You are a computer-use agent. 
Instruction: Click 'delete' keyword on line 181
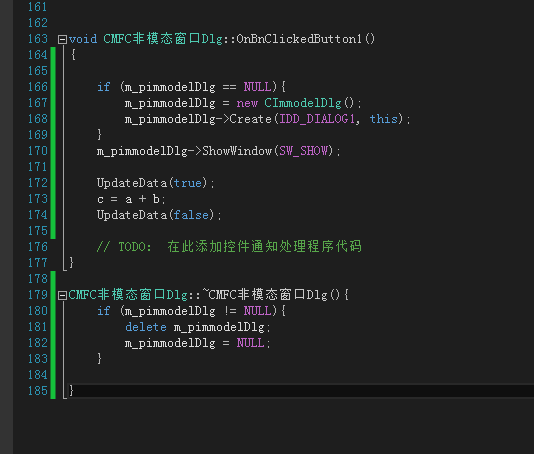146,327
